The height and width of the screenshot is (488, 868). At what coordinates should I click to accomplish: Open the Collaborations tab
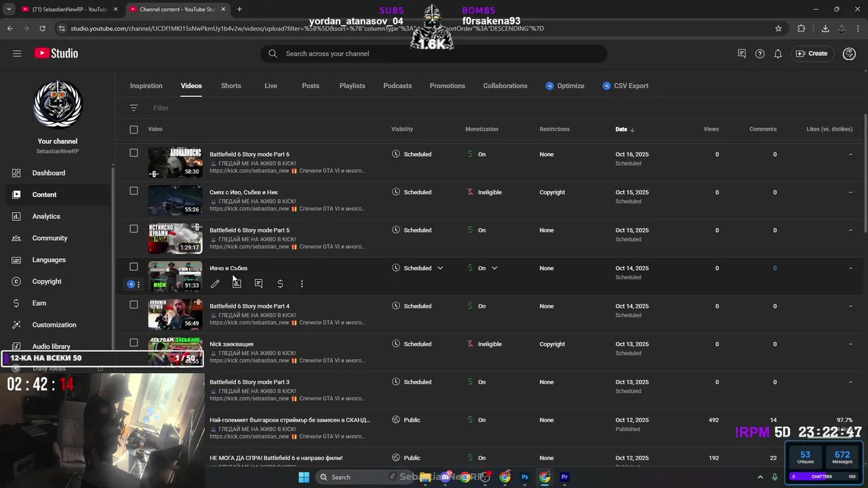(x=505, y=86)
